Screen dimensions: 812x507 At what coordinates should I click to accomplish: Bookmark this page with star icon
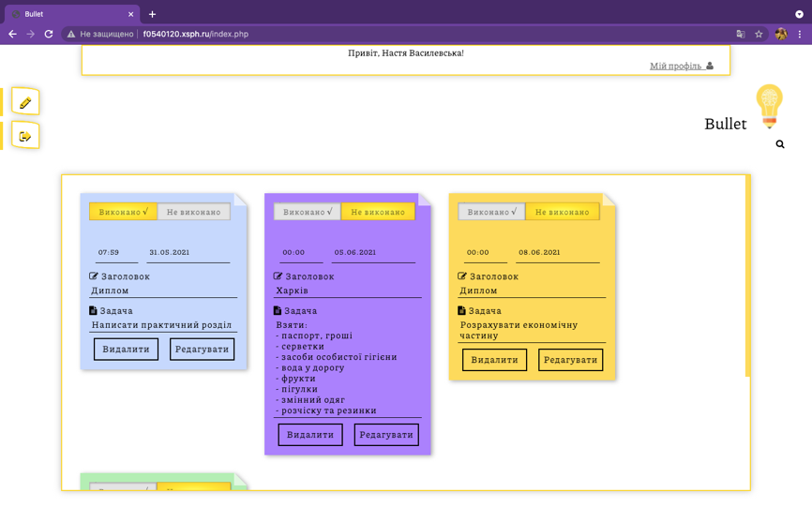759,34
